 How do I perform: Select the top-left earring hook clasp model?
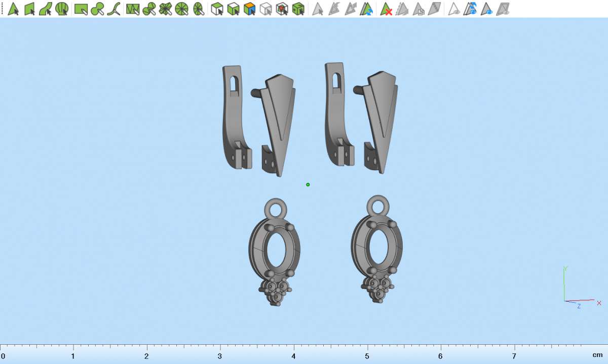click(x=236, y=116)
